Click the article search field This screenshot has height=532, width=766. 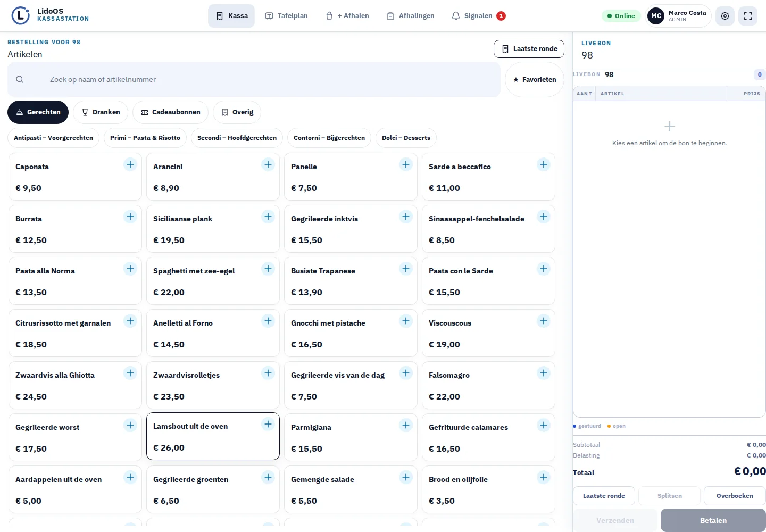tap(254, 79)
